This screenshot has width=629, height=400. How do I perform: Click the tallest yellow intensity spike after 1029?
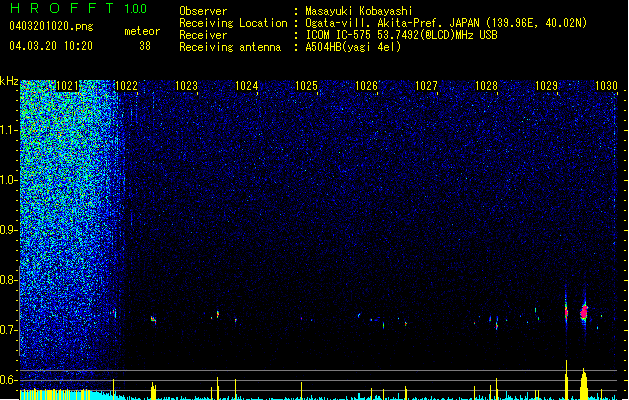566,380
